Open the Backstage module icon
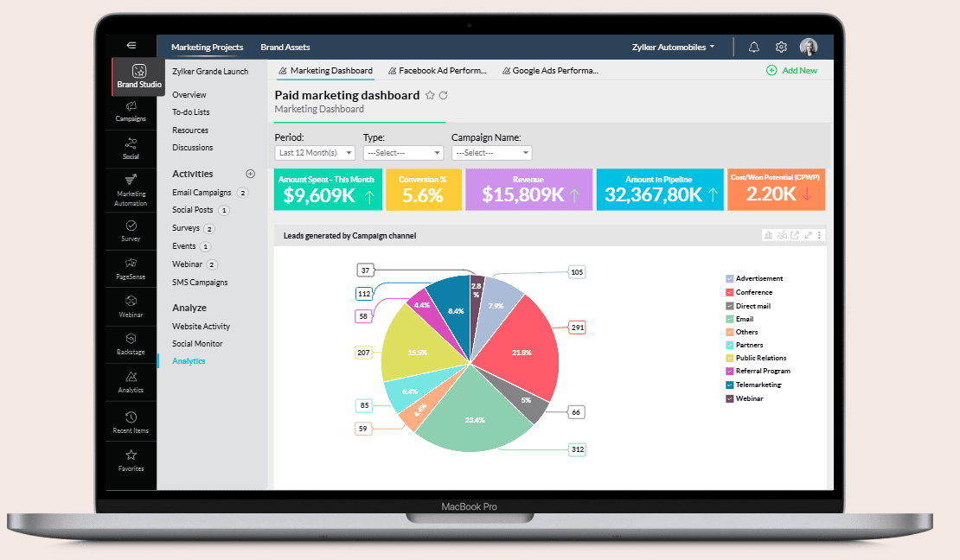The image size is (960, 560). pyautogui.click(x=131, y=344)
